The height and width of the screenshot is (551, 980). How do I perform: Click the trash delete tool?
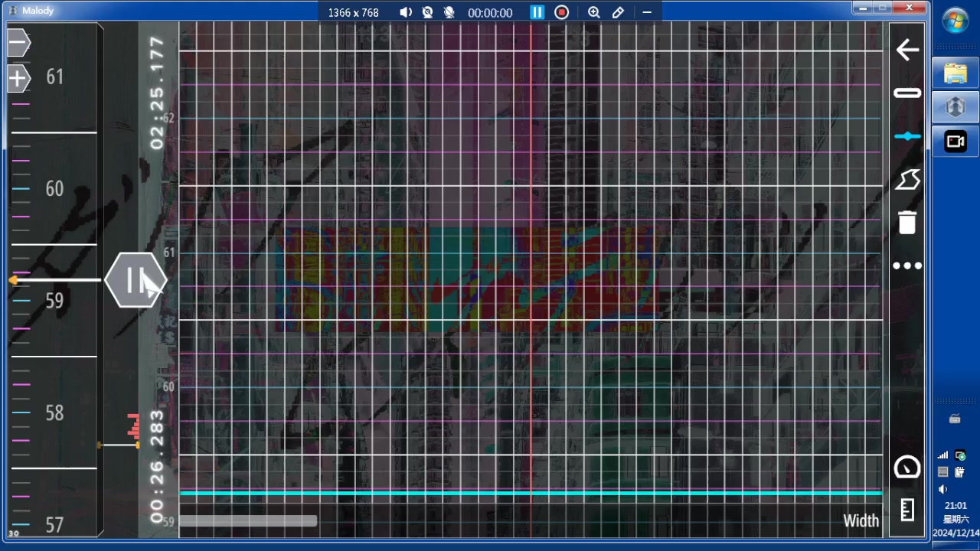coord(907,222)
